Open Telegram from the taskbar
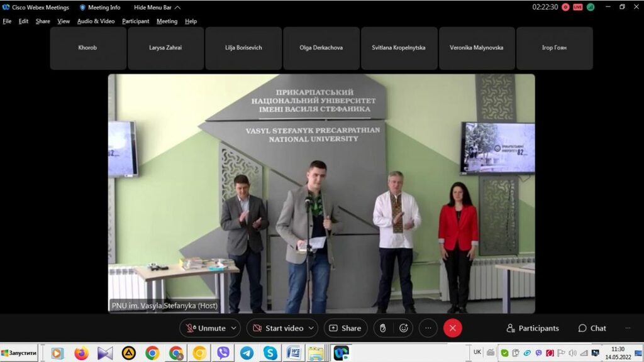Screen dimensions: 644x362 pos(247,353)
